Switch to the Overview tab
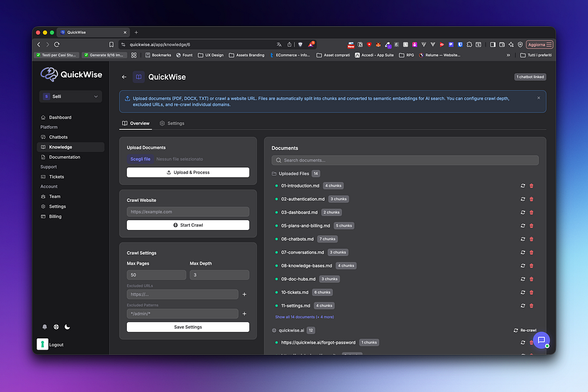 tap(136, 123)
